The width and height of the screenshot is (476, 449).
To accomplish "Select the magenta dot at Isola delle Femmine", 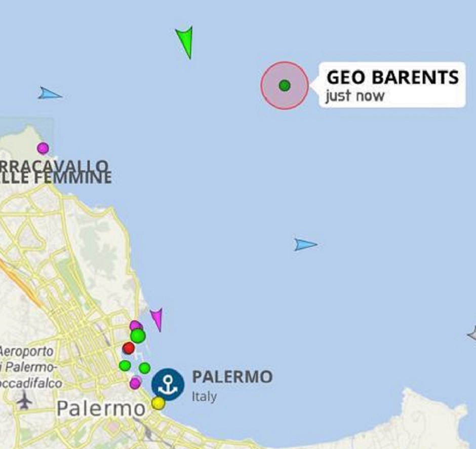I will (x=43, y=148).
